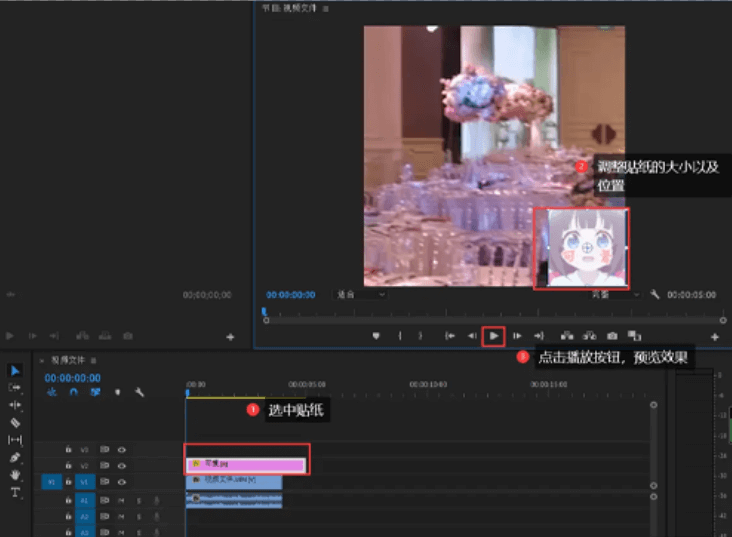Select the Selection arrow tool
The height and width of the screenshot is (537, 732).
tap(15, 371)
